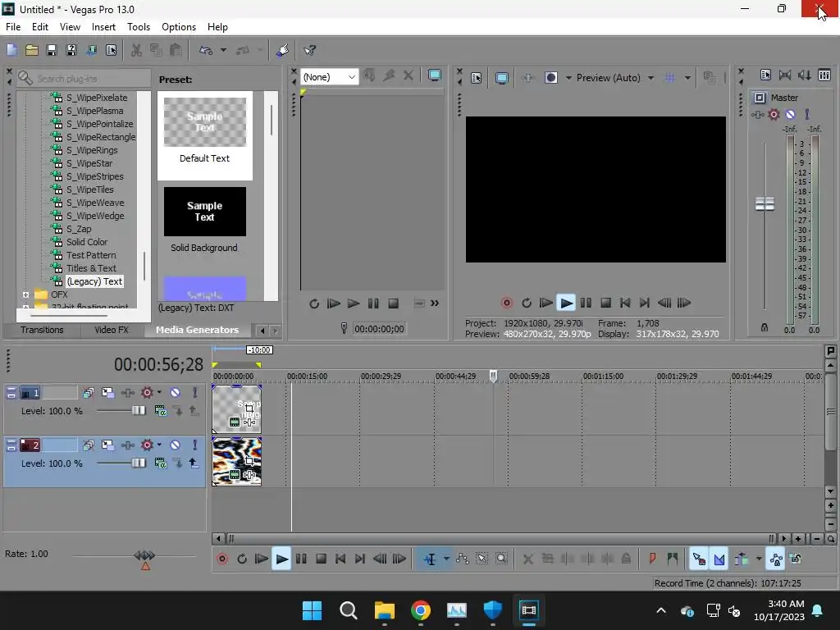Viewport: 840px width, 630px height.
Task: Select the Normal Edit tool in bottom toolbar
Action: click(x=430, y=559)
